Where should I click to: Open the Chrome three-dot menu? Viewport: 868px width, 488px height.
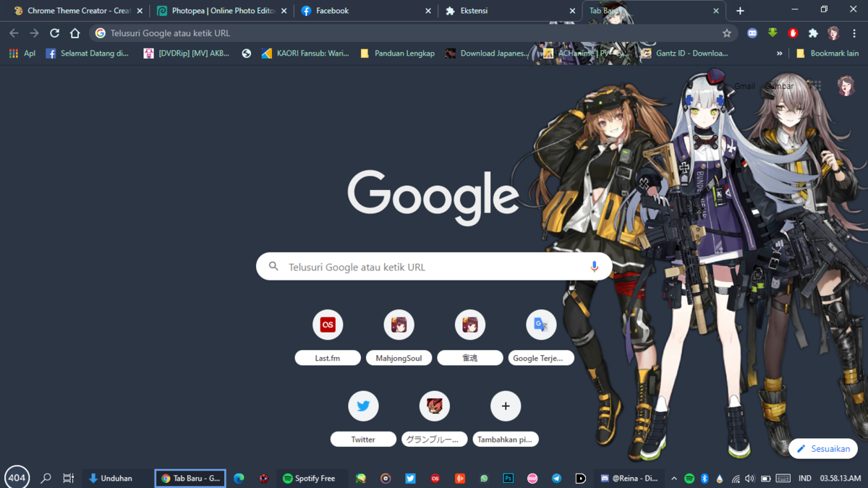click(854, 33)
